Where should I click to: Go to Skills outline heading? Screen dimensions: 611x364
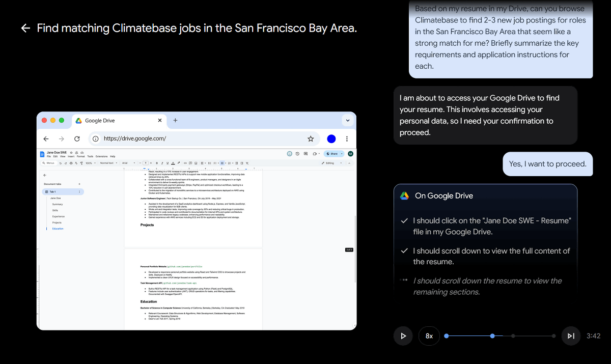[55, 210]
